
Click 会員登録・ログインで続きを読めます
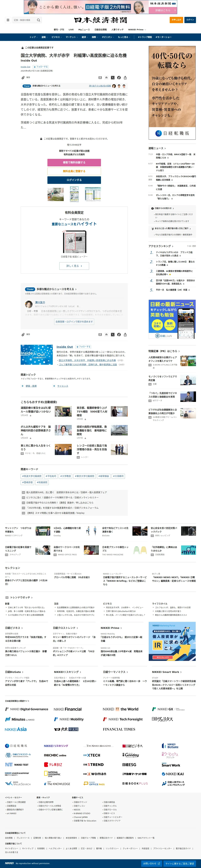point(74,321)
